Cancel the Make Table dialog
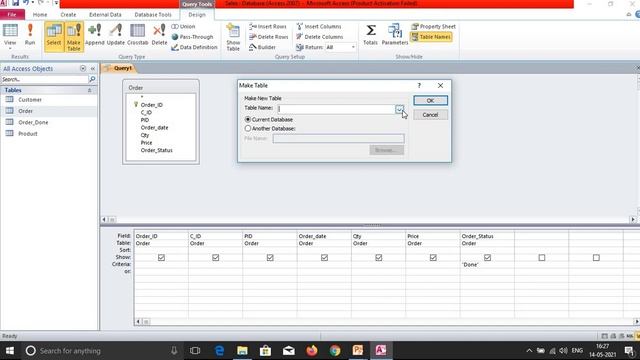Viewport: 640px width, 360px height. 430,115
